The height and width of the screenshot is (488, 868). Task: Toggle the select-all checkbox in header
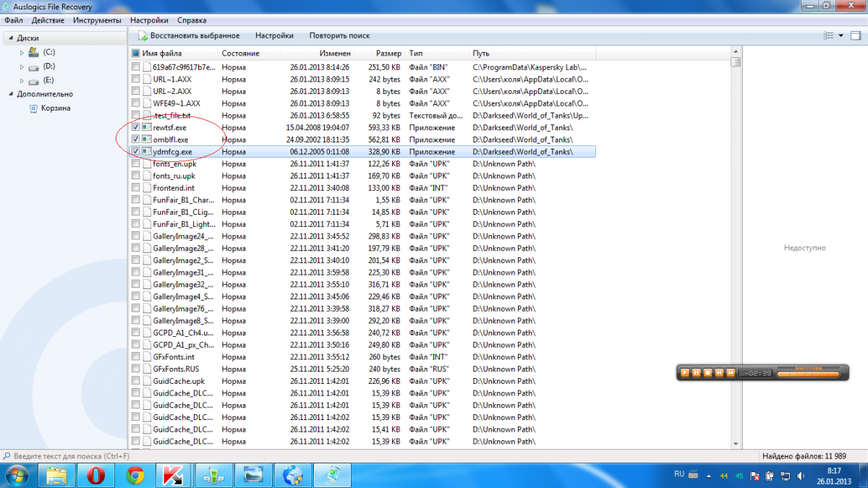[x=135, y=53]
